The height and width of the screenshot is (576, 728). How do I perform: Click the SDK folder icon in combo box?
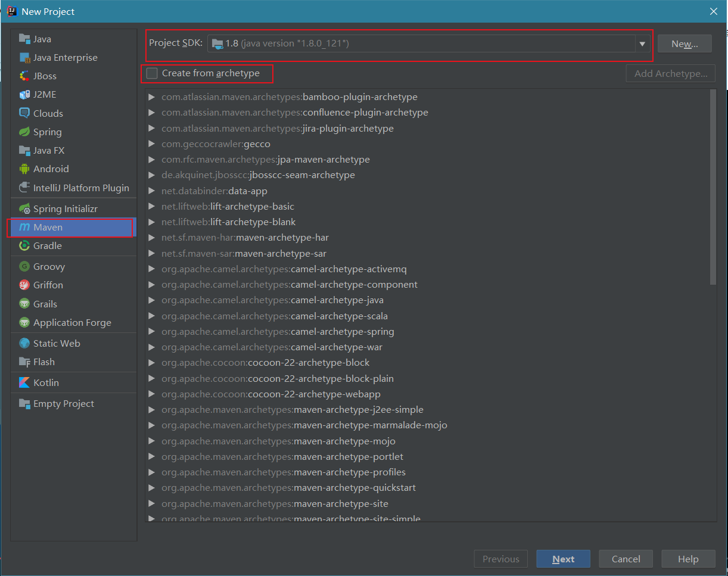point(217,43)
